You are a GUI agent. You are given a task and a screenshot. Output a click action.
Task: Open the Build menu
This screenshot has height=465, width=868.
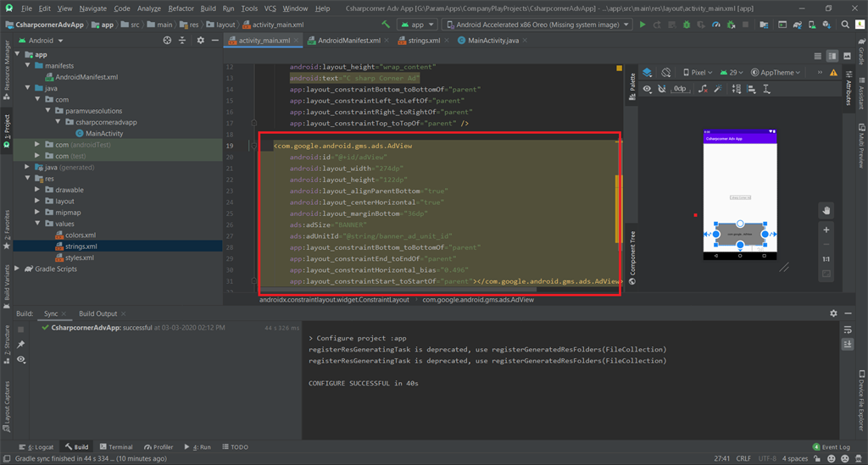(x=209, y=8)
